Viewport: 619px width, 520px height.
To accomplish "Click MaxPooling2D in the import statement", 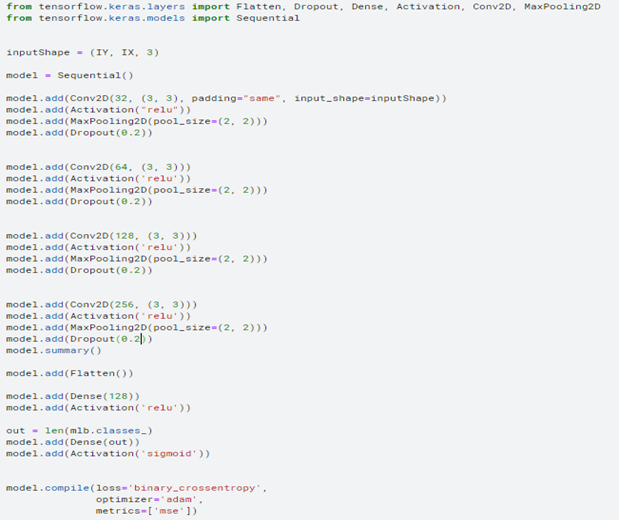I will click(x=562, y=7).
